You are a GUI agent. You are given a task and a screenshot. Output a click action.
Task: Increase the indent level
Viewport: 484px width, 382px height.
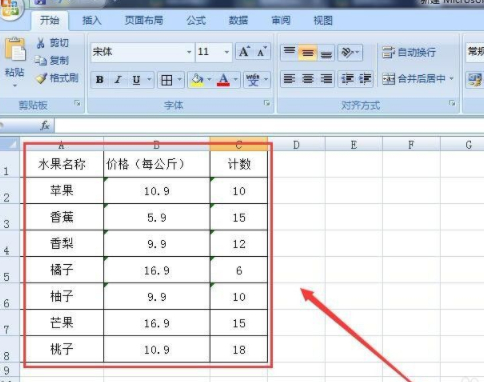point(365,79)
